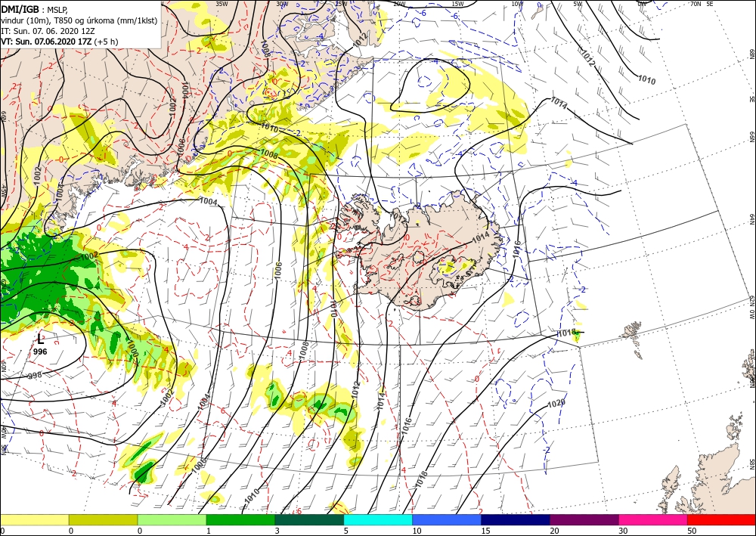Screen dimensions: 756x536
Task: Click the legend value '30'
Action: tap(624, 531)
